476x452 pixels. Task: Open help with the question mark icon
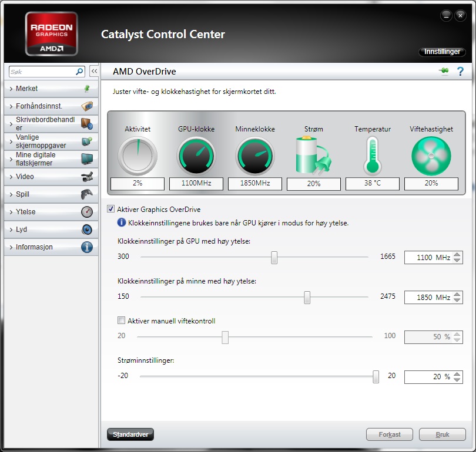pos(460,71)
